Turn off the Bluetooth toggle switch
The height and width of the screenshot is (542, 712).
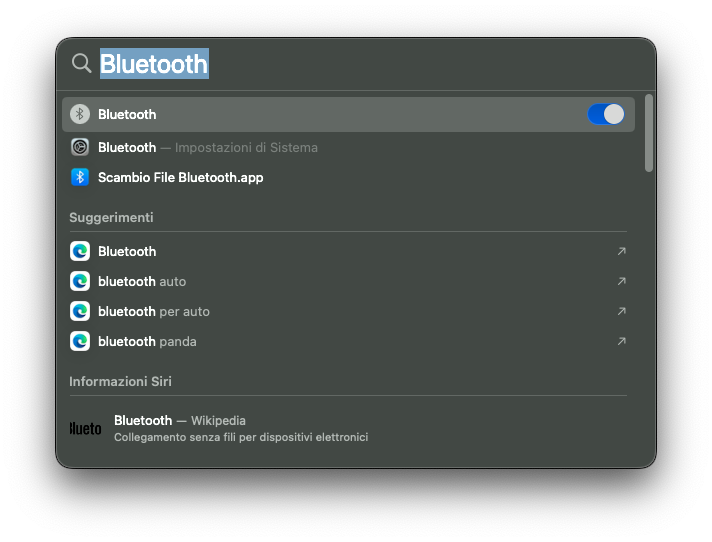click(606, 114)
